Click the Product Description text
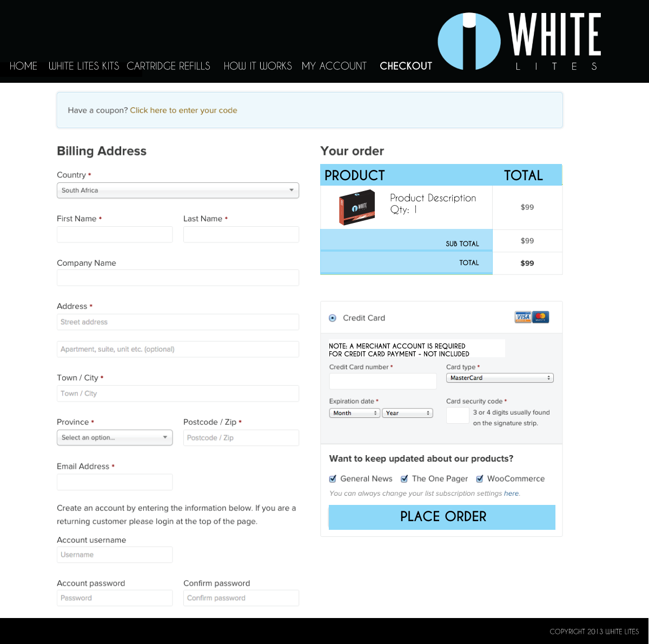 click(x=433, y=198)
